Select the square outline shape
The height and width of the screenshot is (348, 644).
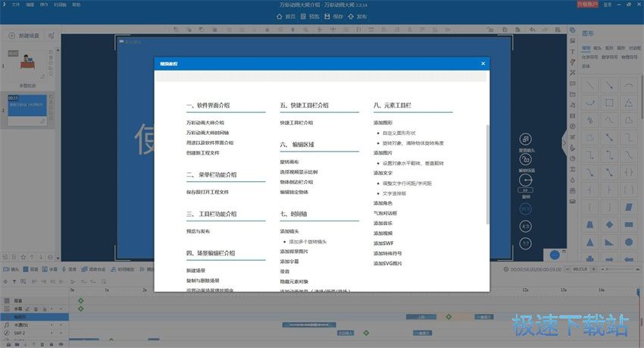(609, 102)
